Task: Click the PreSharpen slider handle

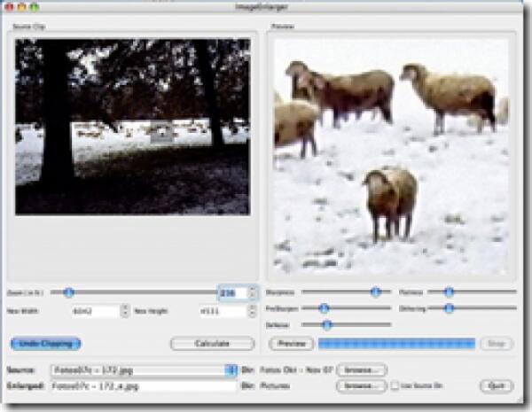Action: click(324, 308)
